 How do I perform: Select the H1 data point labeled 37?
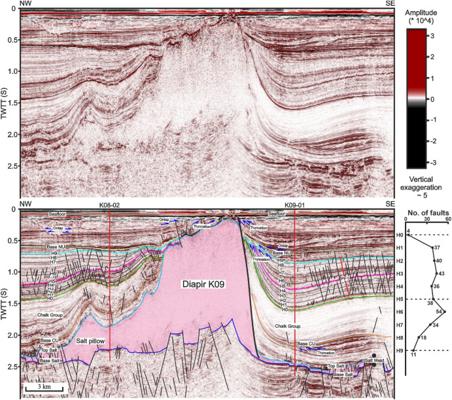(432, 248)
